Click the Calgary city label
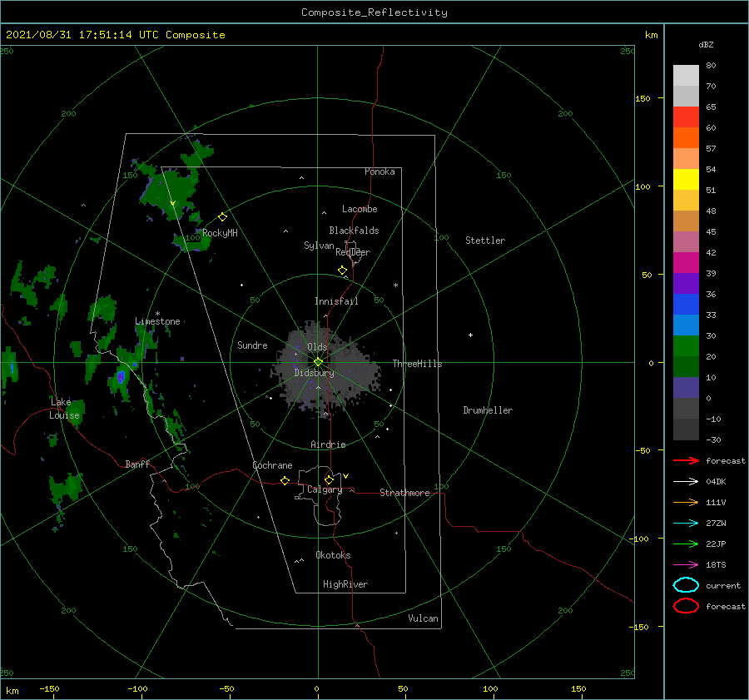This screenshot has width=749, height=700. 325,489
